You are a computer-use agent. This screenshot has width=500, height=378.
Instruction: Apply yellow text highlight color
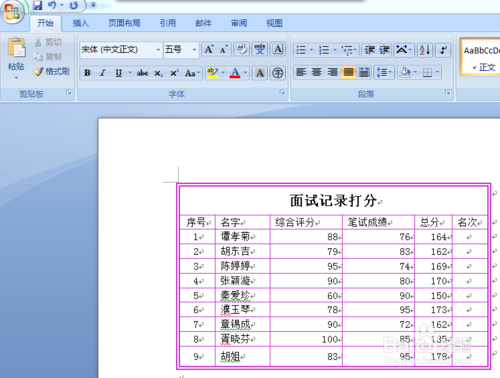(212, 73)
